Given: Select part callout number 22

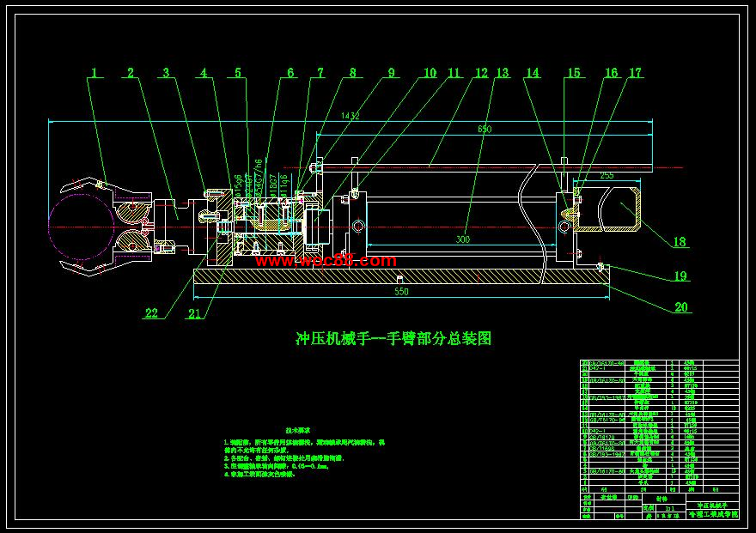Looking at the screenshot, I should point(151,313).
